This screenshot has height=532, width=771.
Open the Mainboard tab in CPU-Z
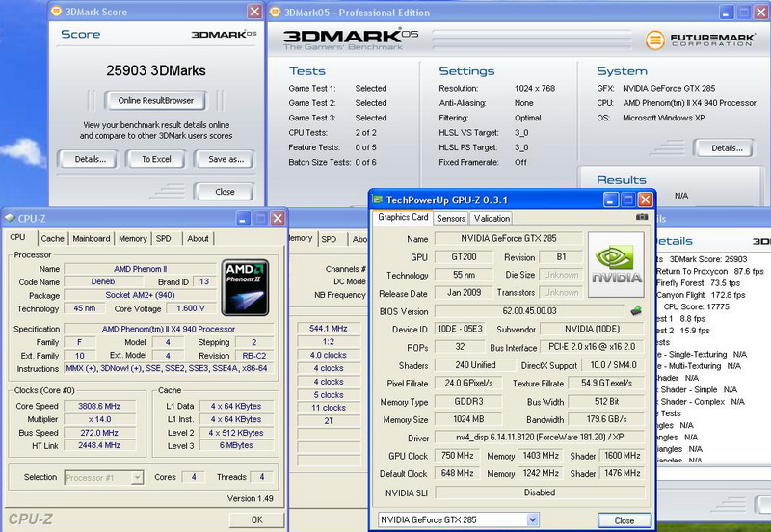click(91, 238)
